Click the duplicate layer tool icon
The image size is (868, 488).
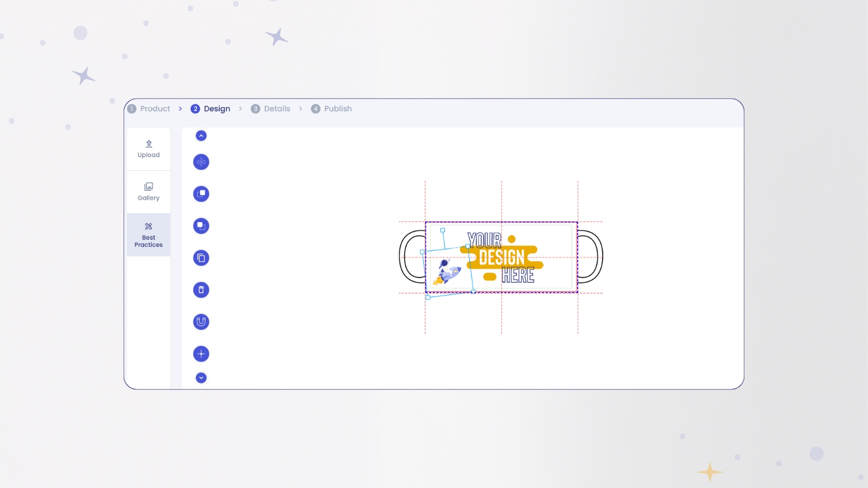(201, 258)
